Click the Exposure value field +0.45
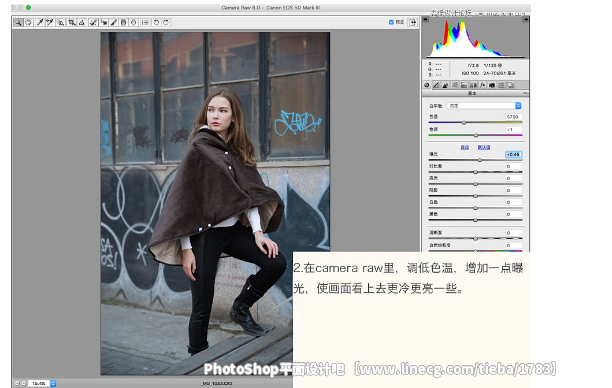 pyautogui.click(x=513, y=155)
